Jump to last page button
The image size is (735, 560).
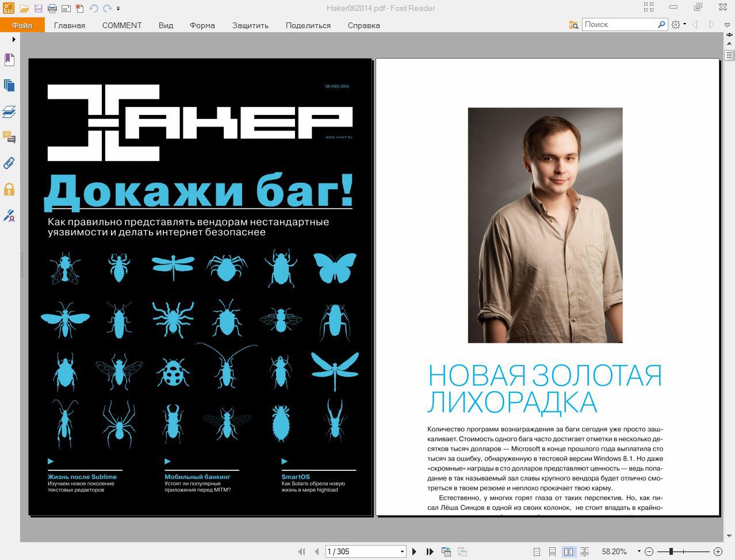point(430,551)
